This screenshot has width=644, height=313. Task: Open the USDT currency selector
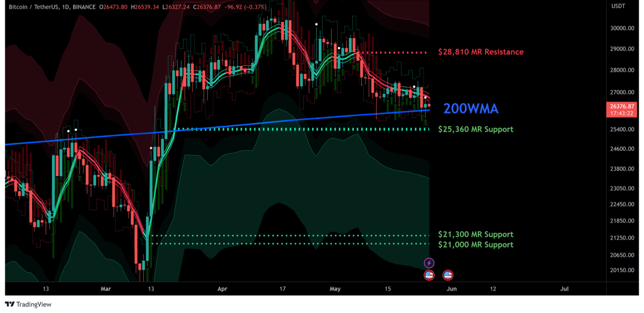[618, 6]
